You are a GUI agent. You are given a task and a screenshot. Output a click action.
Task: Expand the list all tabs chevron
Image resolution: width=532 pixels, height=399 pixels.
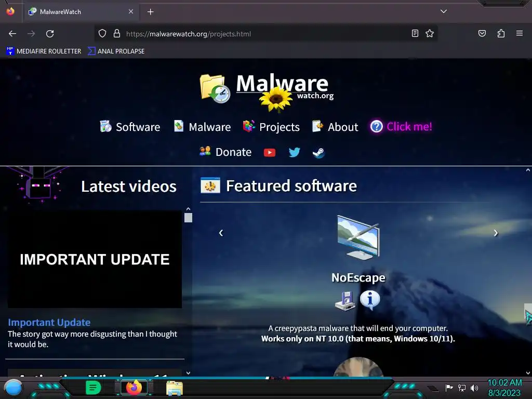[444, 11]
